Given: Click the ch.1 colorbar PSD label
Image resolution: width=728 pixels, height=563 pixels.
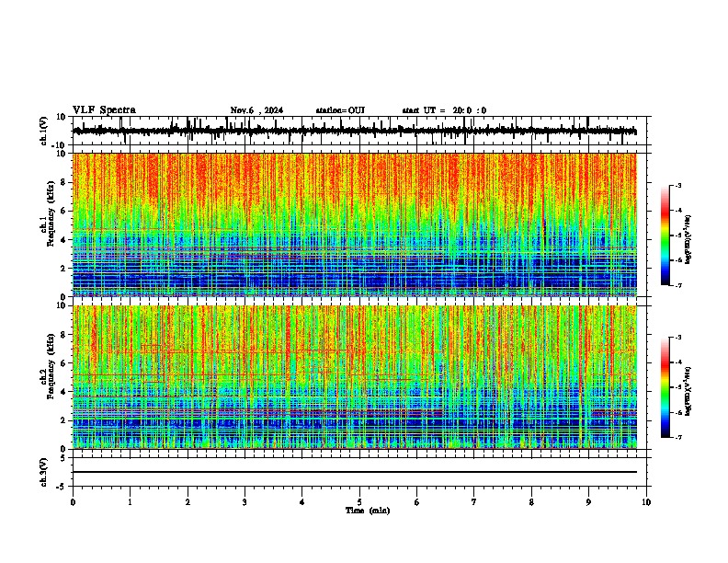Looking at the screenshot, I should coord(688,240).
